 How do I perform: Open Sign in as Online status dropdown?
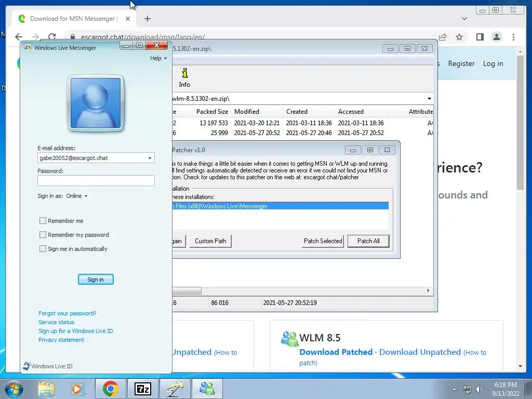pyautogui.click(x=77, y=196)
